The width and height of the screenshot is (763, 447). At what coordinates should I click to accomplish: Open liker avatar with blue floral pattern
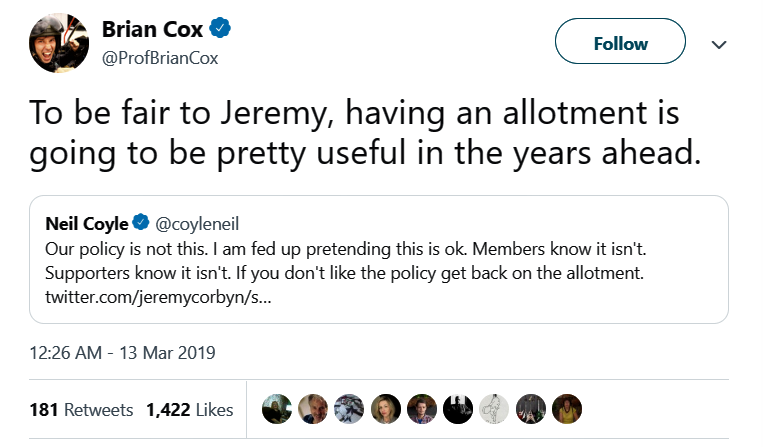click(x=349, y=408)
